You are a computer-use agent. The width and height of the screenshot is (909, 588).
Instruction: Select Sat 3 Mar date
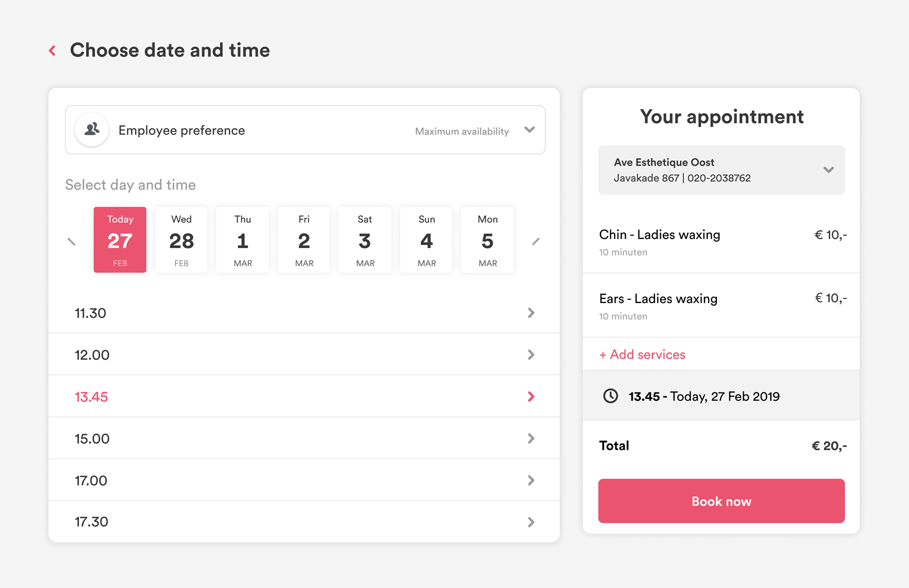point(365,240)
